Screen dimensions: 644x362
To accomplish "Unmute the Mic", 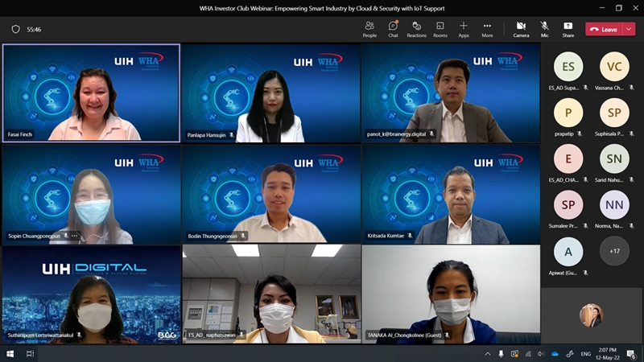I will click(545, 29).
